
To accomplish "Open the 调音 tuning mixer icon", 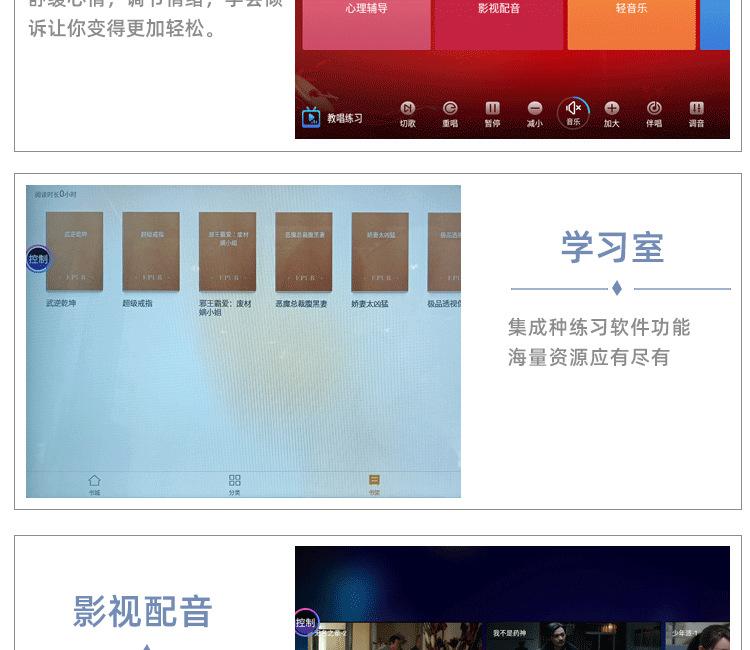I will [696, 108].
